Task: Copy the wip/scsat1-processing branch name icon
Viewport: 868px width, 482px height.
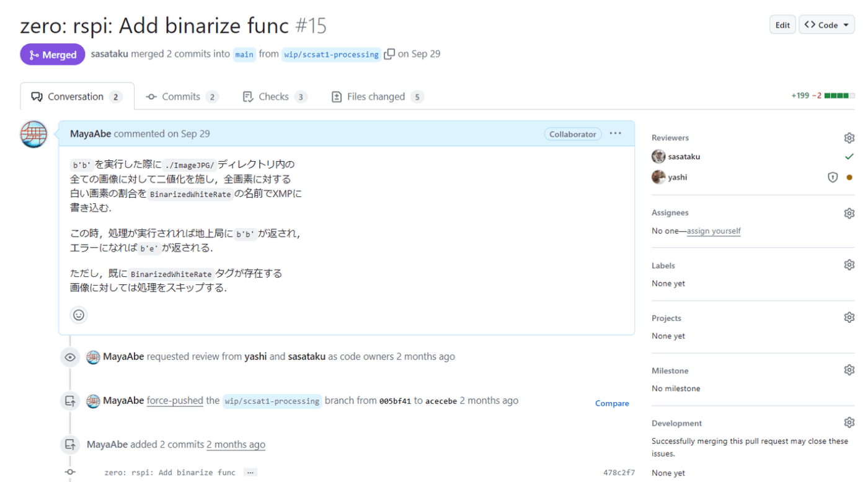Action: click(389, 55)
